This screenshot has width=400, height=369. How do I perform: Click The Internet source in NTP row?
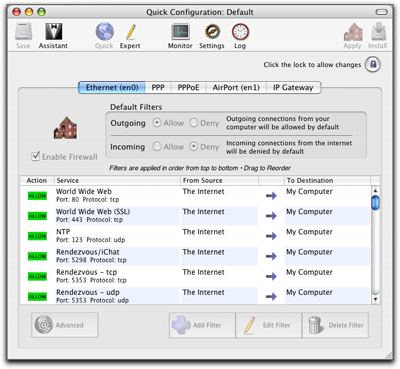pos(203,232)
